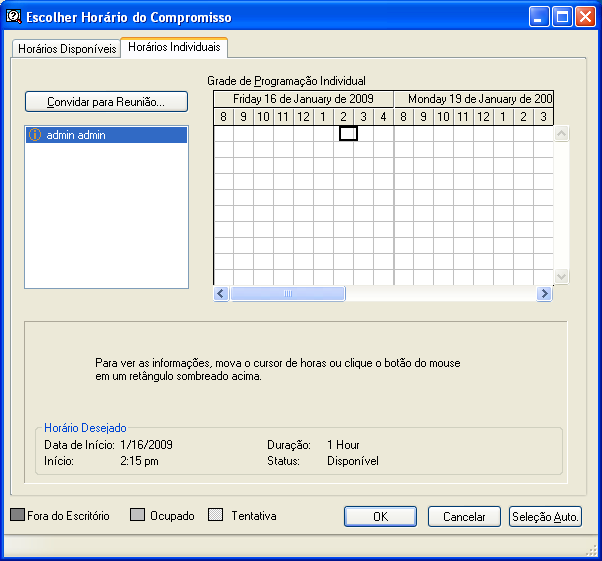The width and height of the screenshot is (602, 561).
Task: Select the 11 o'clock column under Friday
Action: pyautogui.click(x=283, y=116)
